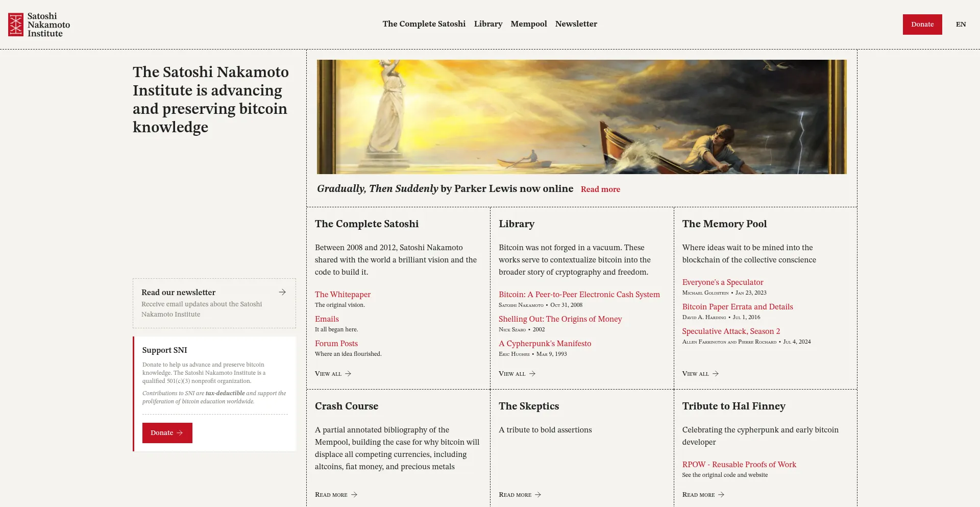Click Read More arrow under The Skeptics
The image size is (980, 507).
538,495
